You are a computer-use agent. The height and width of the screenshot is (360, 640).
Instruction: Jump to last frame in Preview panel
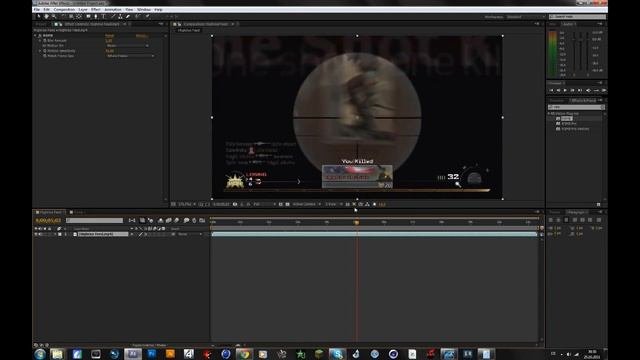point(580,90)
